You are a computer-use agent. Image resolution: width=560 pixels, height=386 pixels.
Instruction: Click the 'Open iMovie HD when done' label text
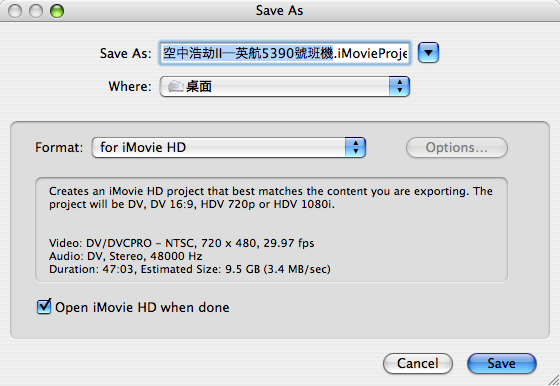[x=142, y=307]
